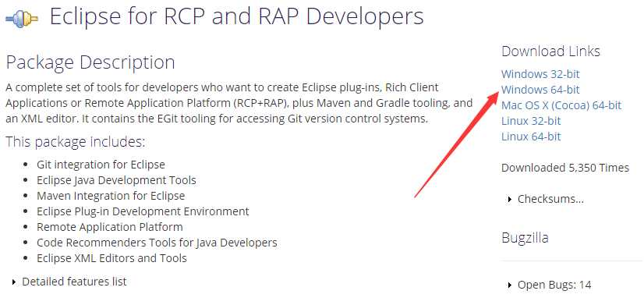The width and height of the screenshot is (644, 305).
Task: Click the Package Description heading
Action: [90, 62]
